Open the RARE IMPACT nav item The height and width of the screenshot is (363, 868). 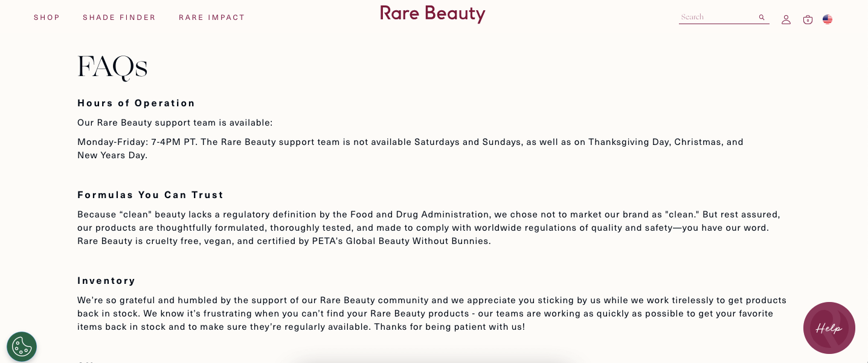click(x=212, y=18)
